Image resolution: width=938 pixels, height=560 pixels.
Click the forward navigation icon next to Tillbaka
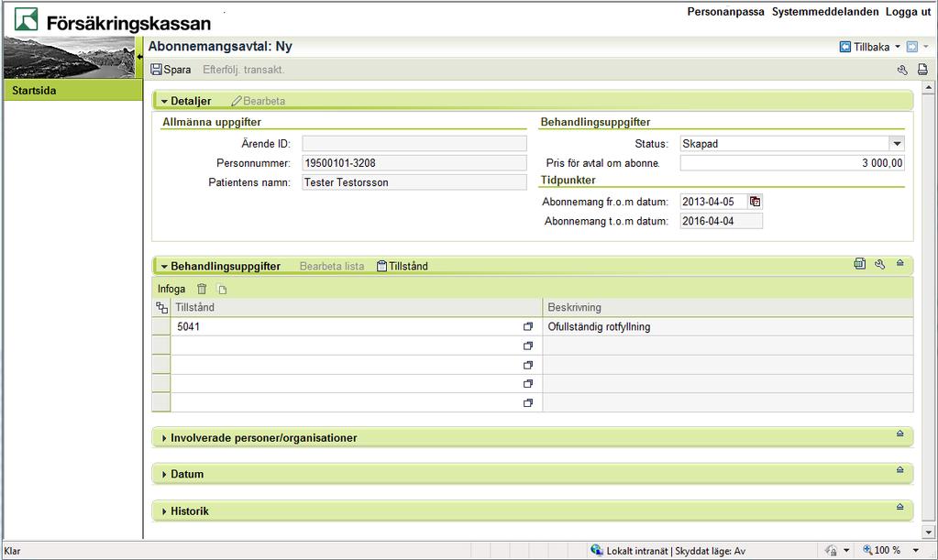(912, 47)
